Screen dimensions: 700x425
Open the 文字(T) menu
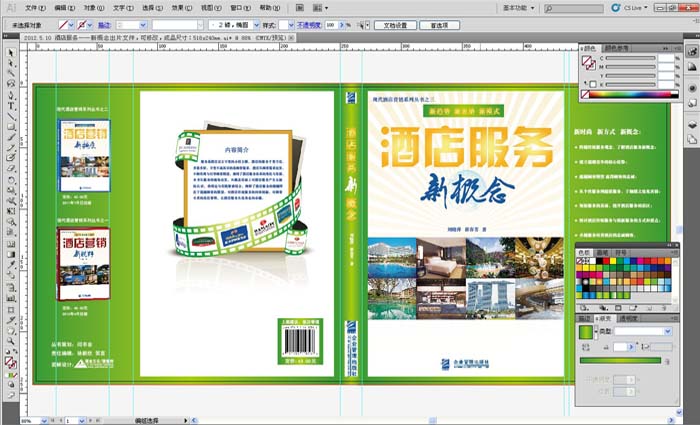[123, 8]
